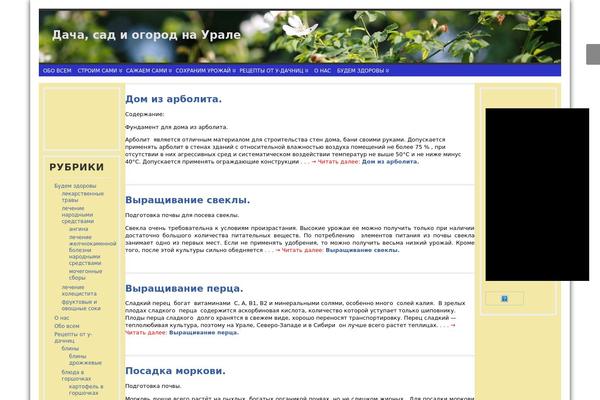Expand 'СОХРАНИМ УРОЖАЙ »' navigation menu
This screenshot has height=400, width=600.
[205, 70]
